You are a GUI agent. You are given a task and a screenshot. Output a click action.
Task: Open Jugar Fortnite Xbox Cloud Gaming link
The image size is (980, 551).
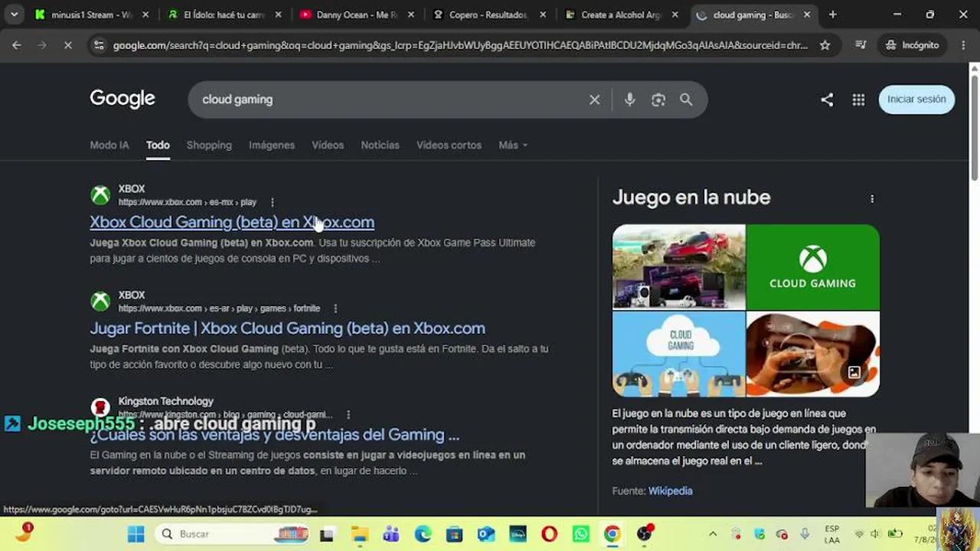coord(288,328)
